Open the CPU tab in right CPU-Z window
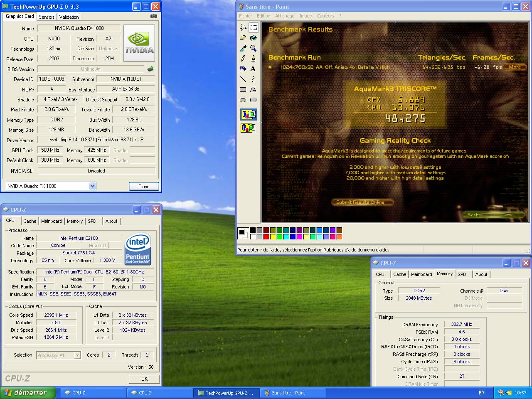 tap(380, 274)
